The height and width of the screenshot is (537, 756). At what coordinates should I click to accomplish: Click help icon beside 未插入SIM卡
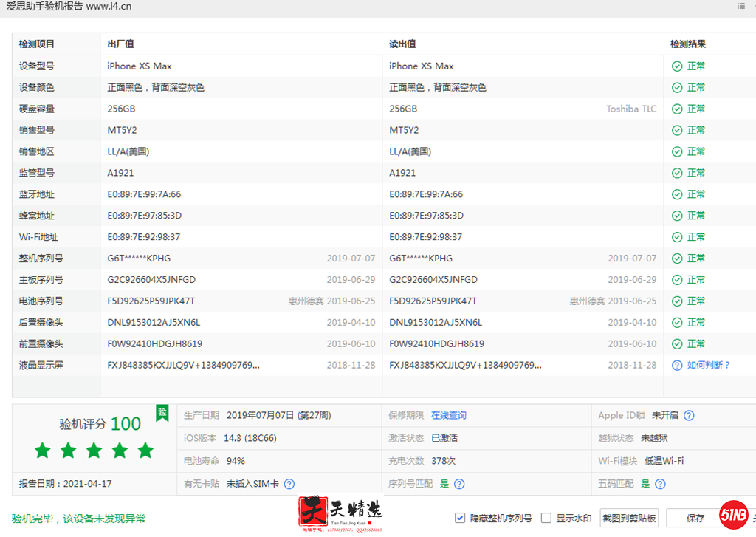[289, 484]
